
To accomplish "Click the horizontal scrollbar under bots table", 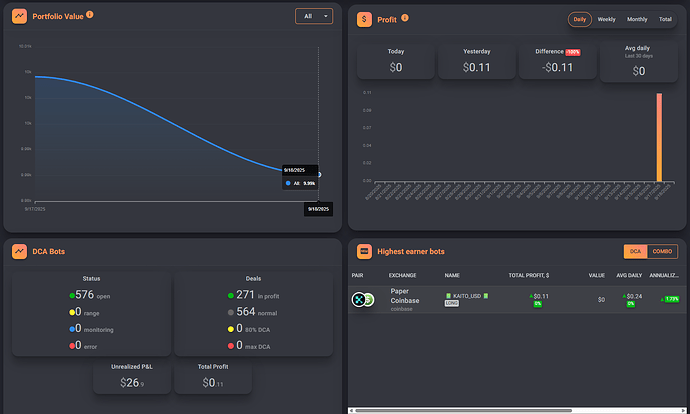I will pyautogui.click(x=460, y=410).
